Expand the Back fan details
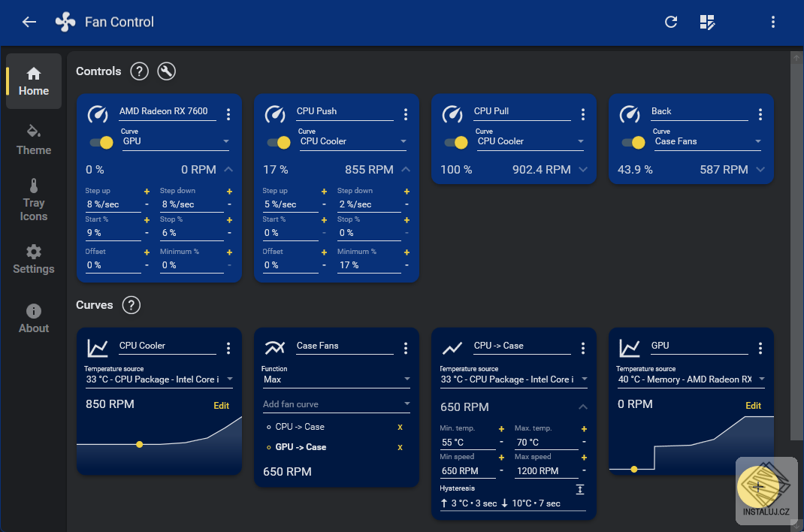 [760, 169]
